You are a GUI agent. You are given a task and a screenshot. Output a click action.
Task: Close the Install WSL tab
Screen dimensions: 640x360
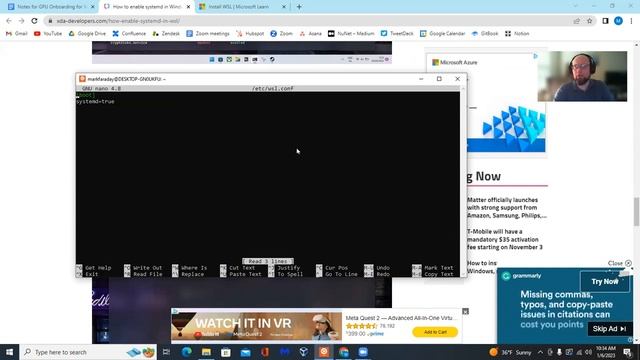click(284, 7)
